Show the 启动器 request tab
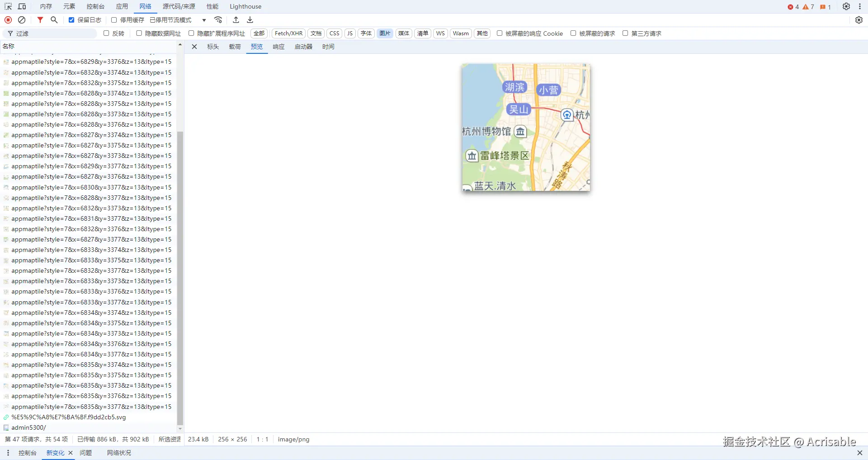Screen dimensions: 868x460 (x=303, y=47)
